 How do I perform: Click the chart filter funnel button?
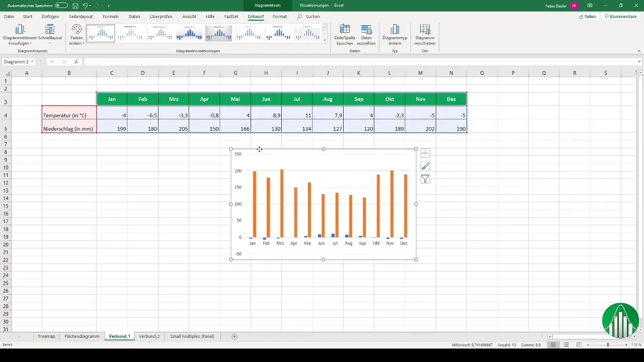pos(425,179)
